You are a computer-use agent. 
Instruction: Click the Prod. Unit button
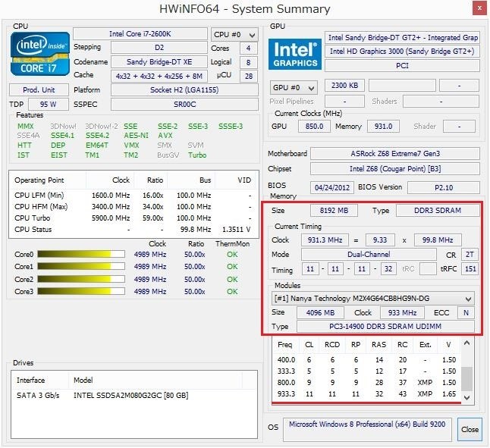(39, 90)
